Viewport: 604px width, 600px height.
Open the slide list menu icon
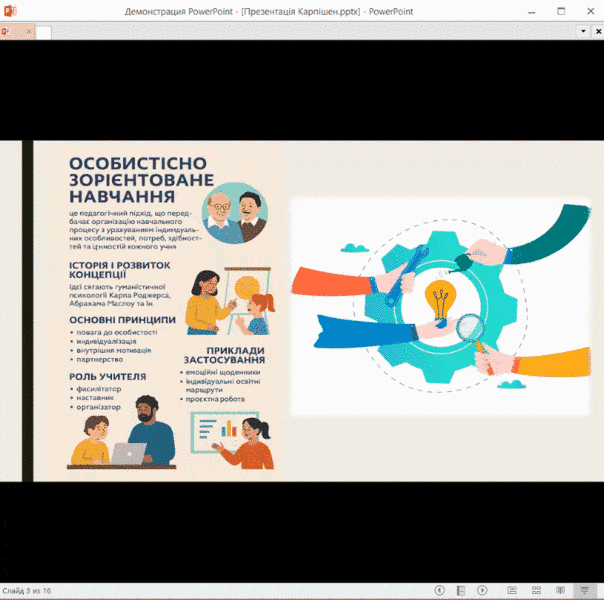[x=461, y=591]
